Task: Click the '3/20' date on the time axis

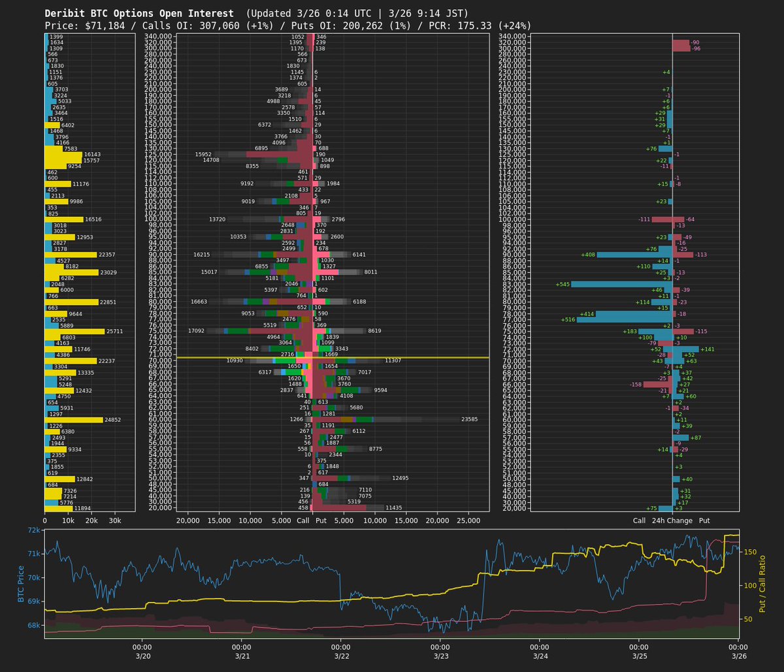Action: point(142,656)
